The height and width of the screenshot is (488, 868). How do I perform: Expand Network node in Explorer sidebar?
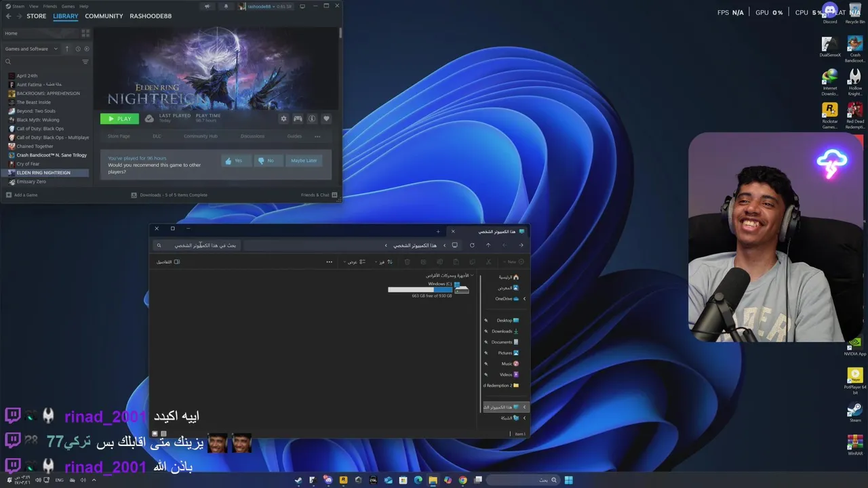[524, 418]
